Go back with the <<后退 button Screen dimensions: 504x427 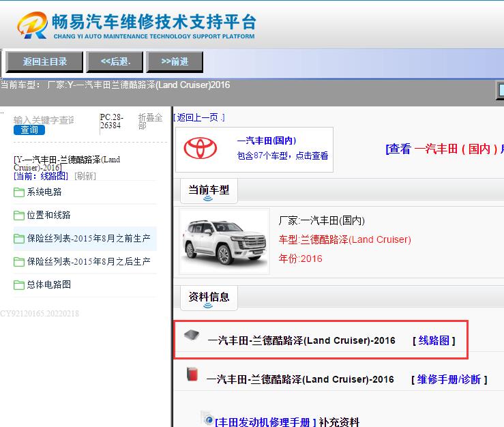[115, 61]
